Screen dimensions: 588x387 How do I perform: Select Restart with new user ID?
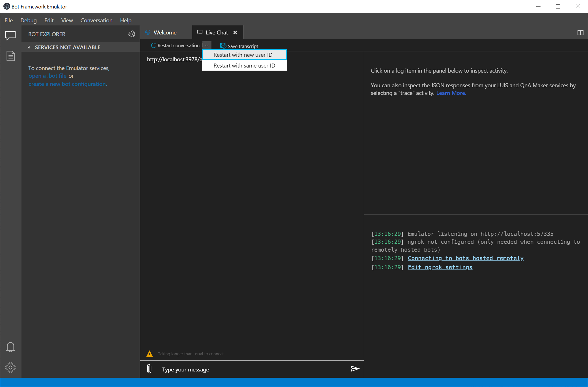[x=244, y=55]
